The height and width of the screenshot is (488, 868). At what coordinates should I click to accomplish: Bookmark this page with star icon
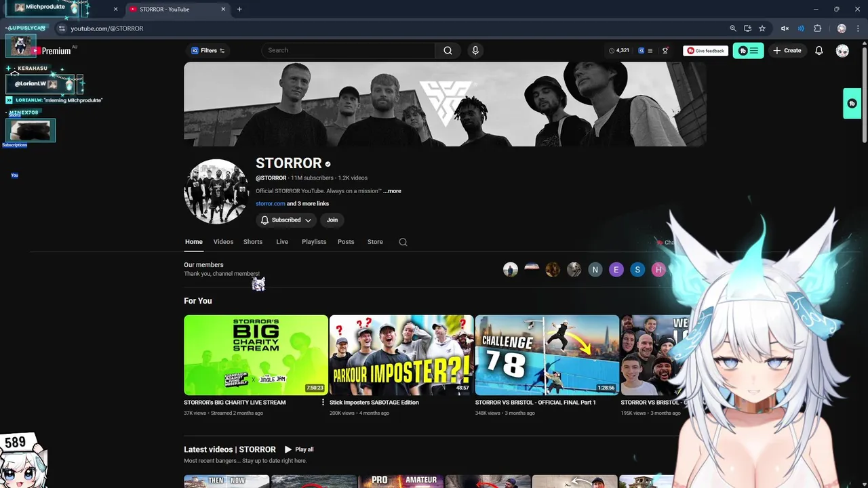[762, 28]
